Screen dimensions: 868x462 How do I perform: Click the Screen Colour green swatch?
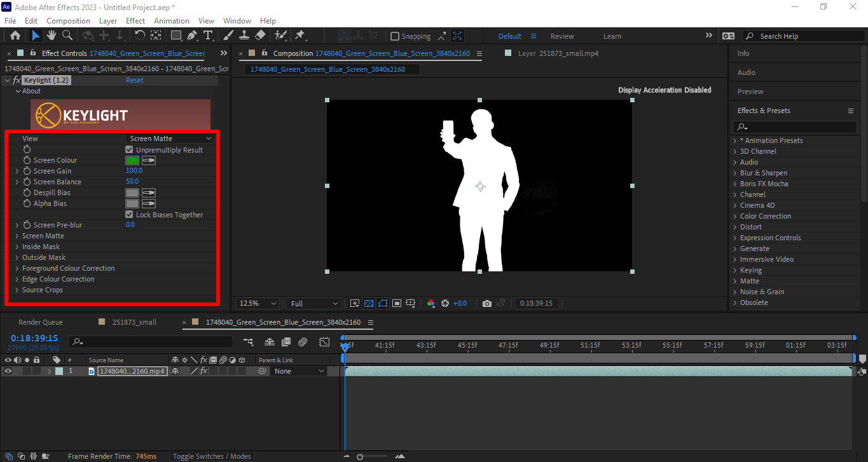132,160
